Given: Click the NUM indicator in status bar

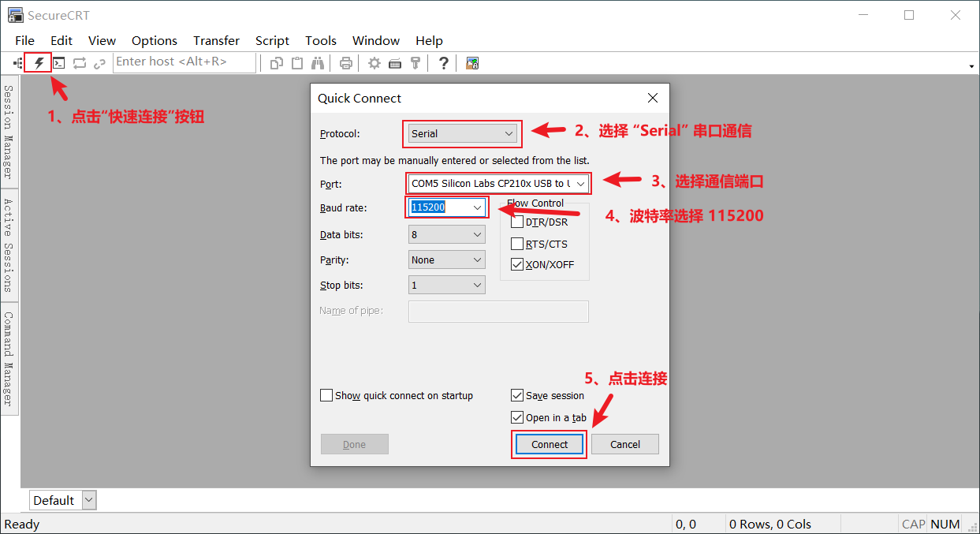Looking at the screenshot, I should point(945,524).
